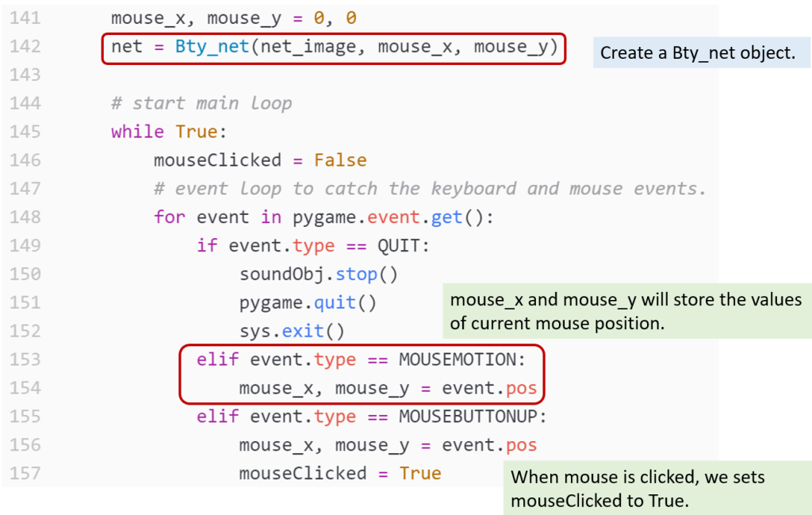The height and width of the screenshot is (515, 812).
Task: Place cursor on sys.exit() line
Action: (292, 331)
